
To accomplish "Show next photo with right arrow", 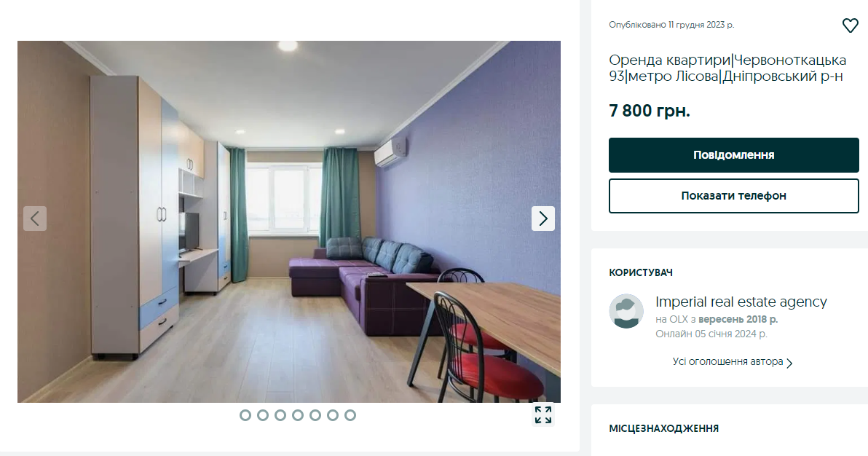I will click(543, 219).
